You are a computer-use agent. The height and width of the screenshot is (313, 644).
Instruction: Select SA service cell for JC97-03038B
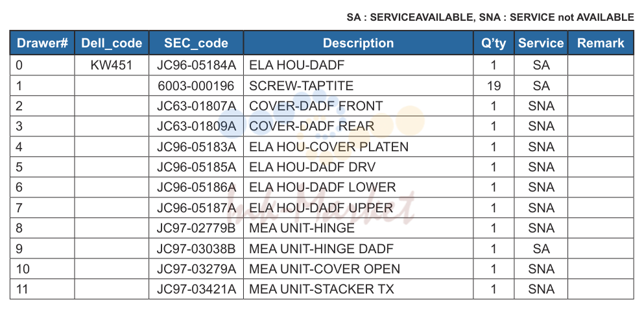(x=541, y=249)
